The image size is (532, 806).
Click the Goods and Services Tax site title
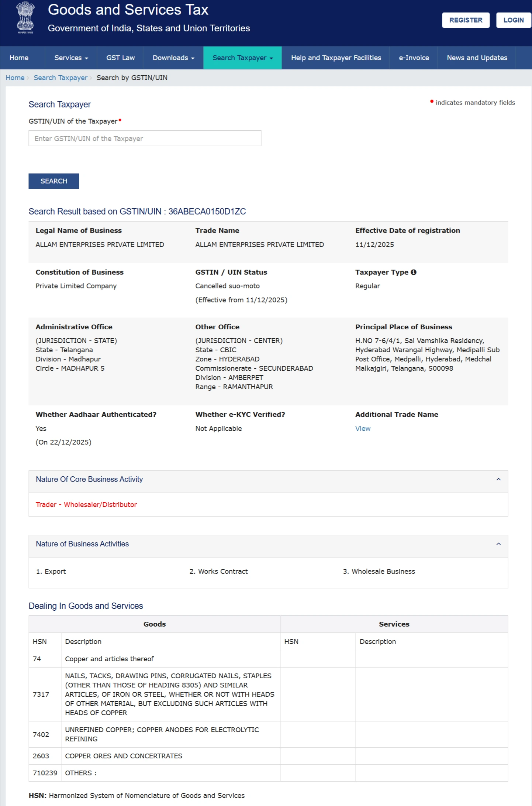[x=128, y=10]
